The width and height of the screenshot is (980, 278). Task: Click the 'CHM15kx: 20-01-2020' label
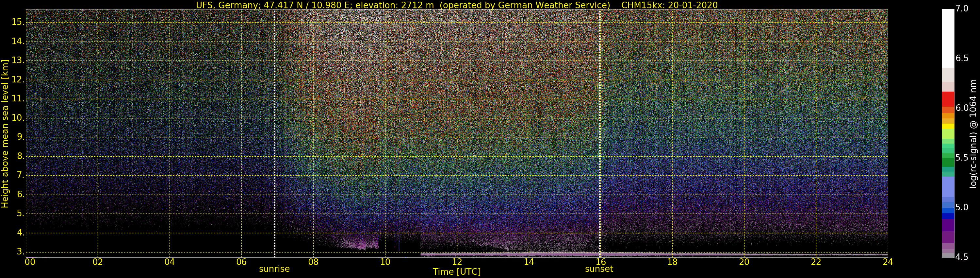coord(669,5)
